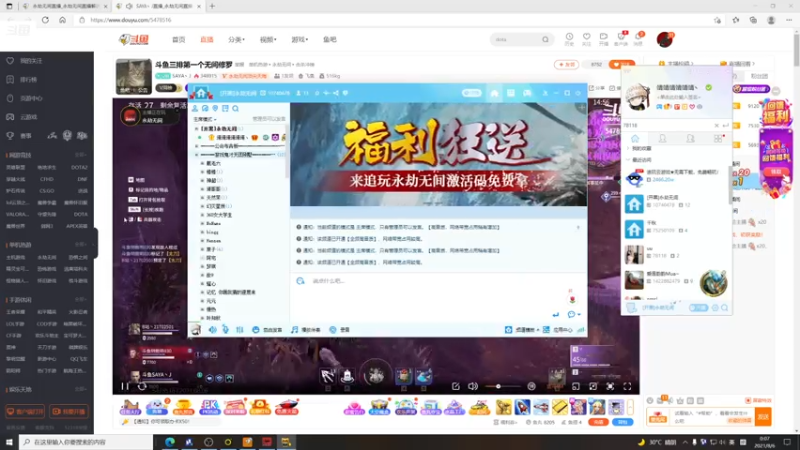
Task: Click the Windows taskbar search box
Action: tap(86, 442)
